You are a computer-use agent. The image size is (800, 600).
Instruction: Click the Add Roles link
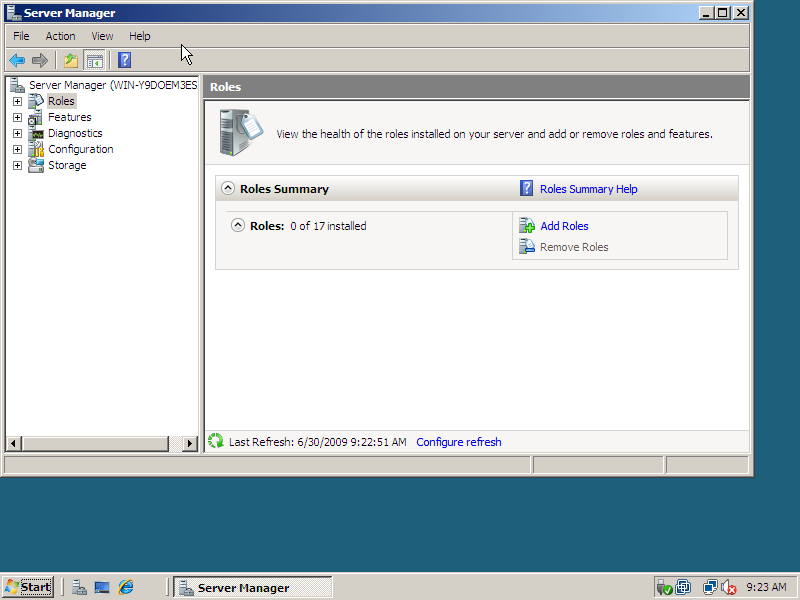tap(564, 226)
